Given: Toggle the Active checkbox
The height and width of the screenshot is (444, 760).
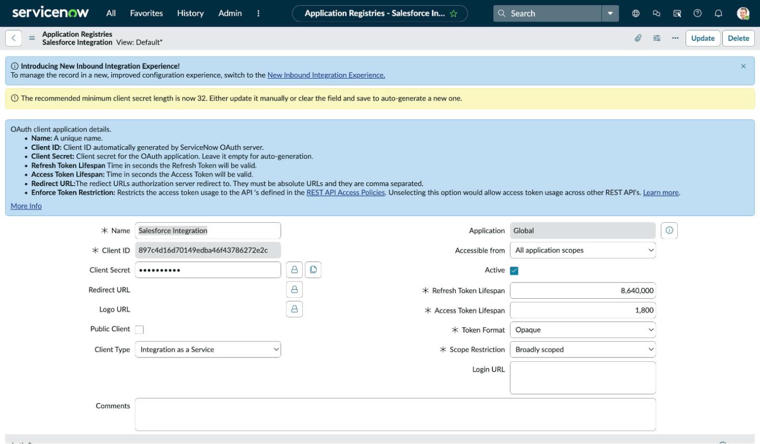Looking at the screenshot, I should coord(514,270).
